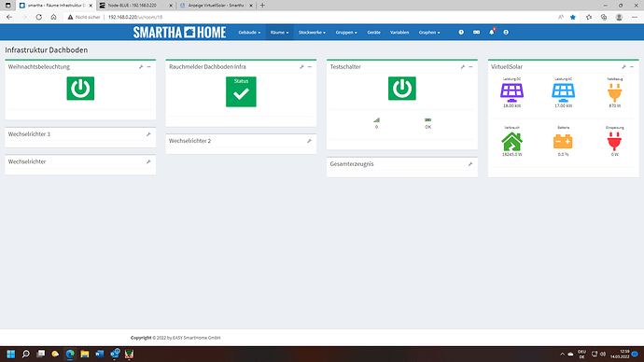Click the 'Nicht sicher' security warning
Image resolution: width=644 pixels, height=362 pixels.
84,17
